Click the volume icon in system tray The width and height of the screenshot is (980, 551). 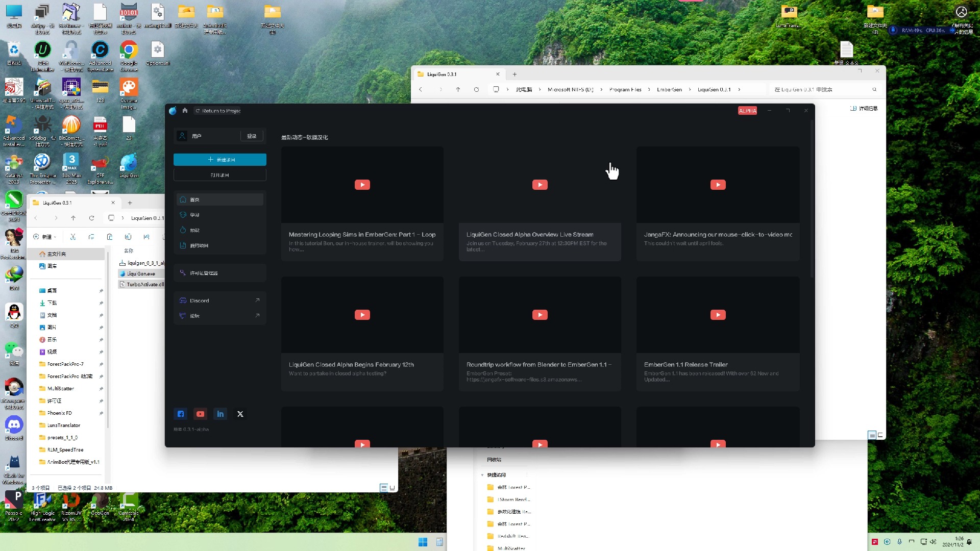tap(933, 542)
